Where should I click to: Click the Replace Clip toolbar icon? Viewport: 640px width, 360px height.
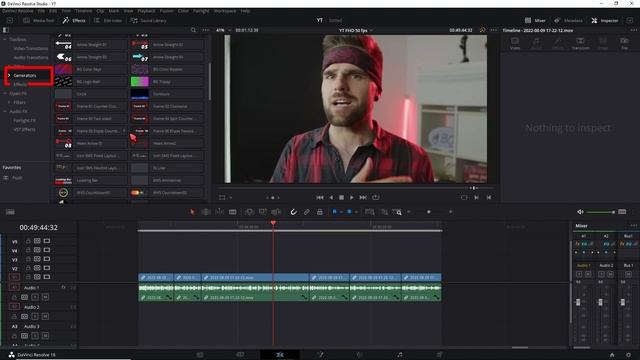pyautogui.click(x=276, y=212)
